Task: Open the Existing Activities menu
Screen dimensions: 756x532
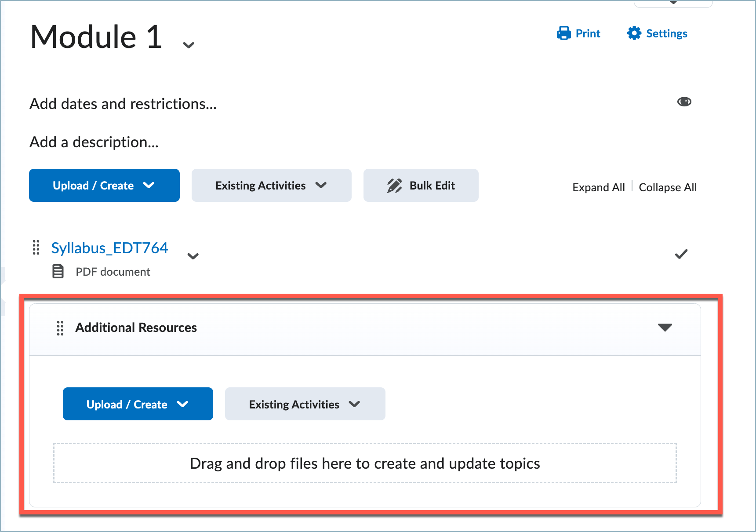Action: [271, 185]
